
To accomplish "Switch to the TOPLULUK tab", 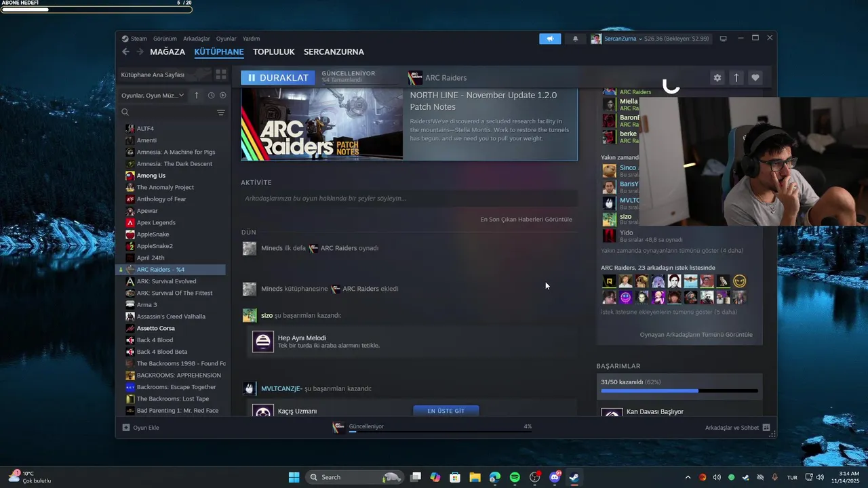I will coord(274,52).
